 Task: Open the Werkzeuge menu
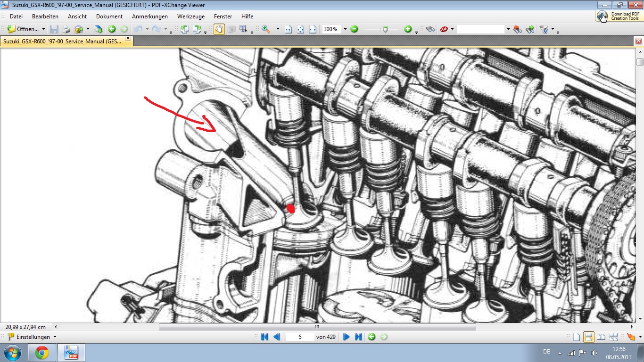tap(190, 16)
